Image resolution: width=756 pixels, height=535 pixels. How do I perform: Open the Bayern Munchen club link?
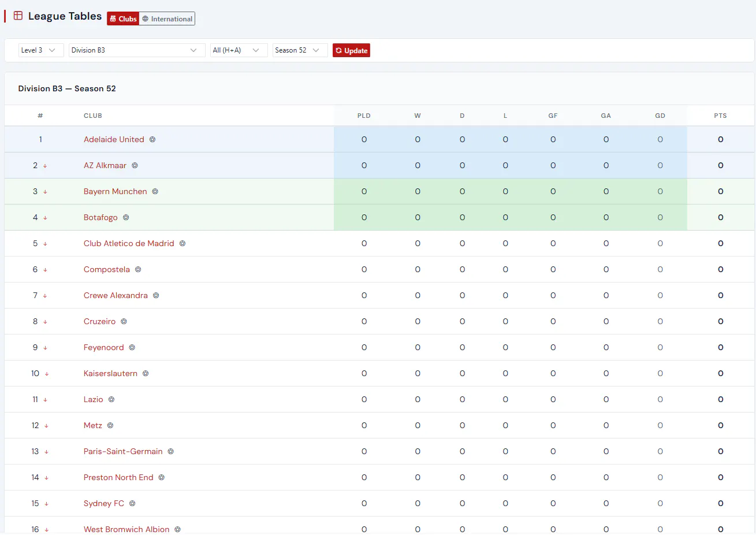pos(116,191)
